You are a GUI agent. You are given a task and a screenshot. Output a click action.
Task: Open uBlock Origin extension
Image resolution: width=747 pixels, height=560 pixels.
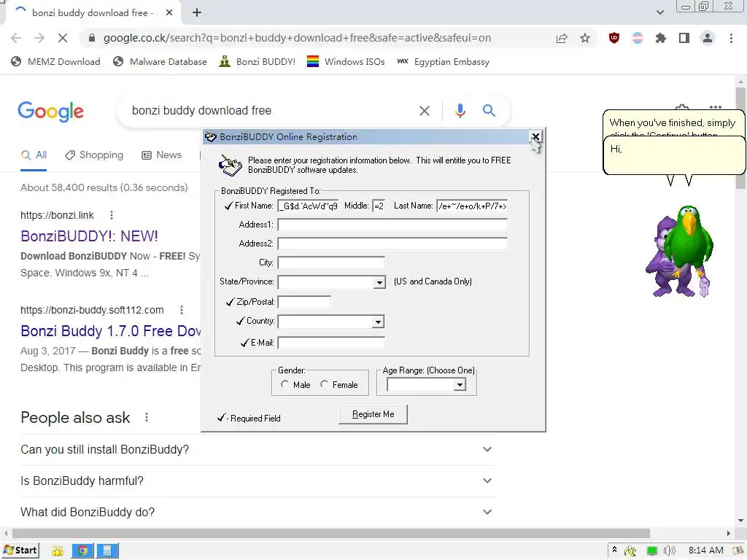click(x=614, y=38)
